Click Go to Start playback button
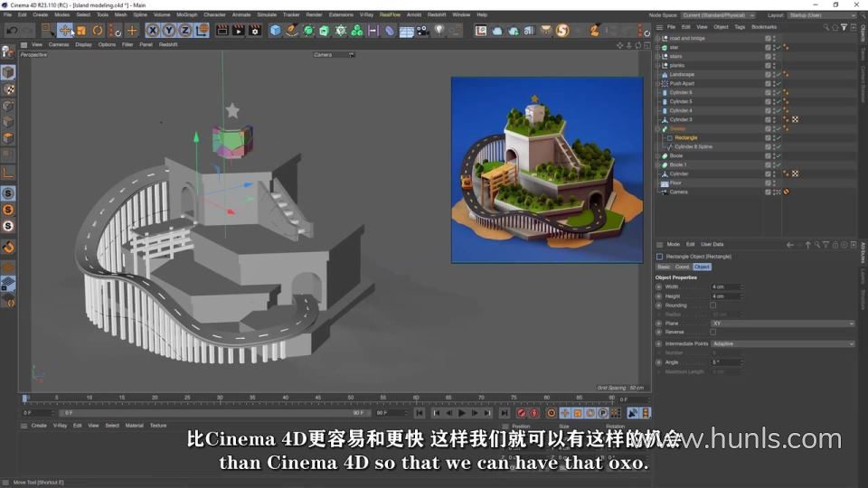868x488 pixels. [420, 413]
